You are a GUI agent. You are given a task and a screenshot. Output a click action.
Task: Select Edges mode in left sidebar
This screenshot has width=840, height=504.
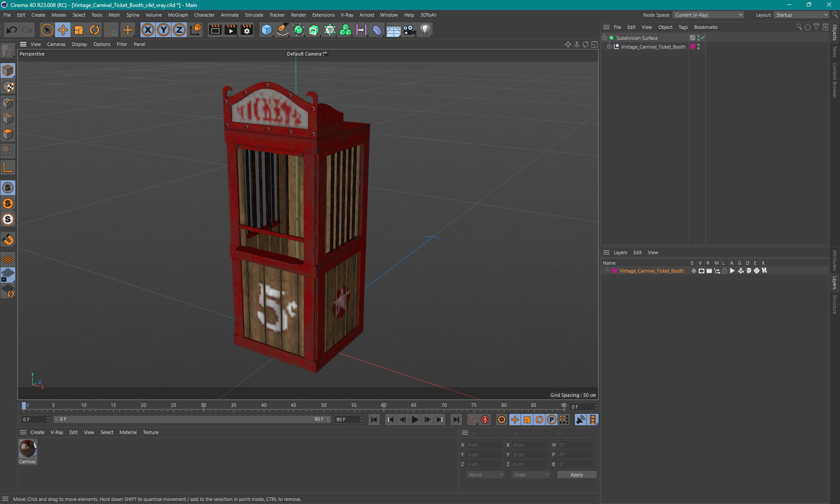click(x=8, y=119)
